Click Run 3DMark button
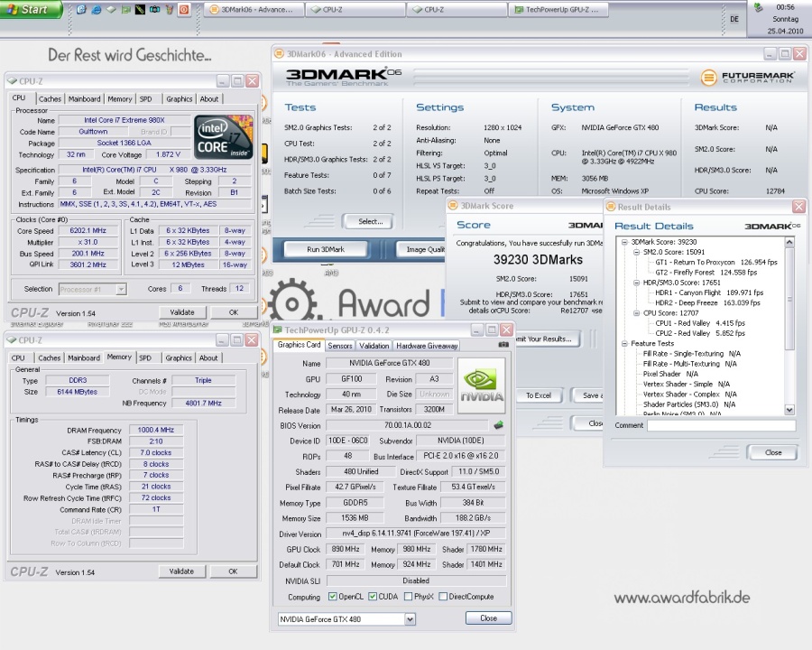Screen dimensions: 812x650 tap(326, 249)
